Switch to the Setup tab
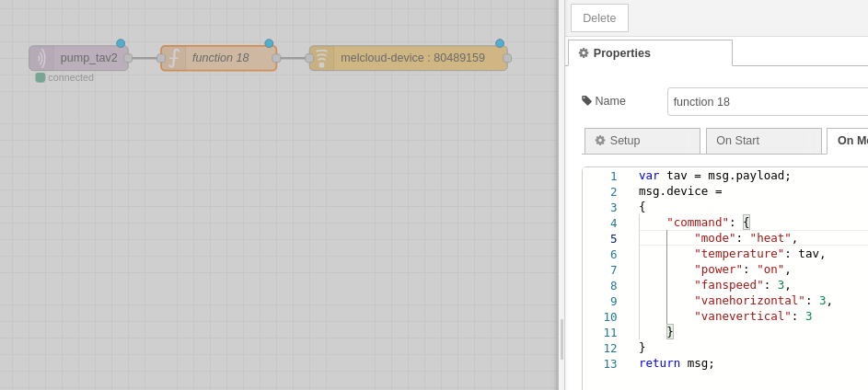This screenshot has width=868, height=390. pyautogui.click(x=642, y=141)
